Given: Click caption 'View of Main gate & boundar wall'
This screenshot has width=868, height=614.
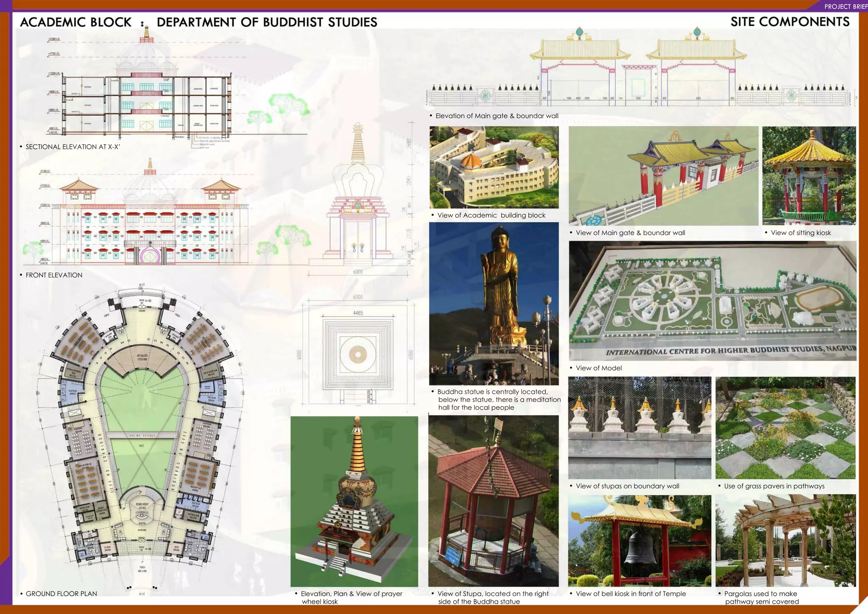Looking at the screenshot, I should pos(630,233).
